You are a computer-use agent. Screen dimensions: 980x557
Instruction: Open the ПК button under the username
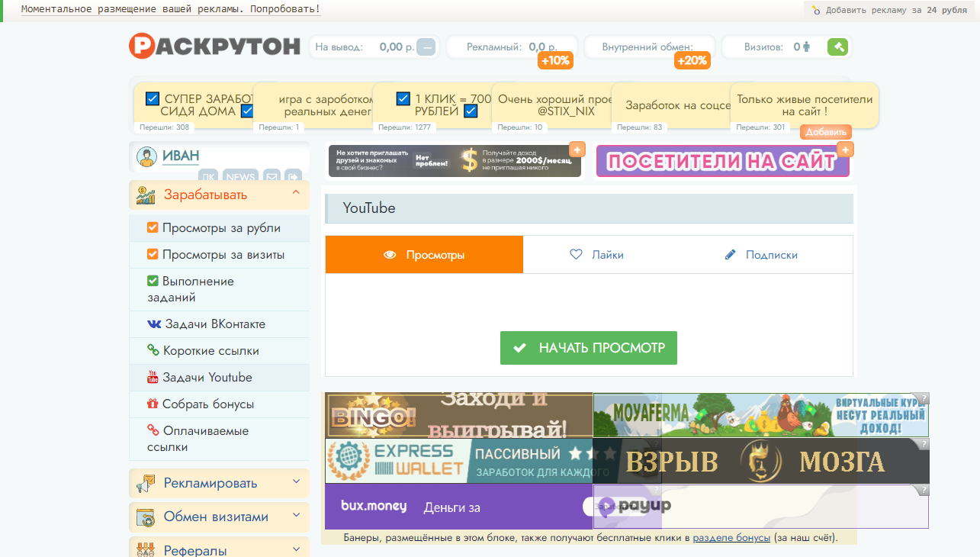click(208, 177)
